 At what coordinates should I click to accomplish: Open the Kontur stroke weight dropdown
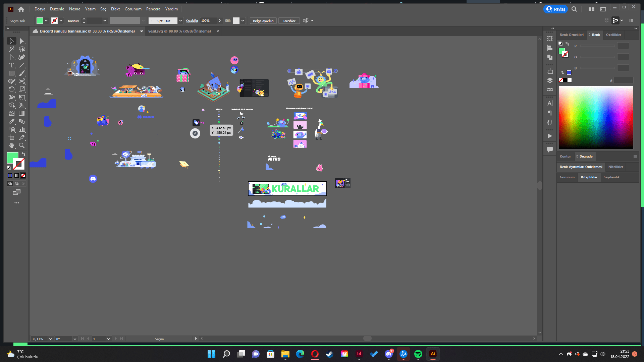[105, 21]
